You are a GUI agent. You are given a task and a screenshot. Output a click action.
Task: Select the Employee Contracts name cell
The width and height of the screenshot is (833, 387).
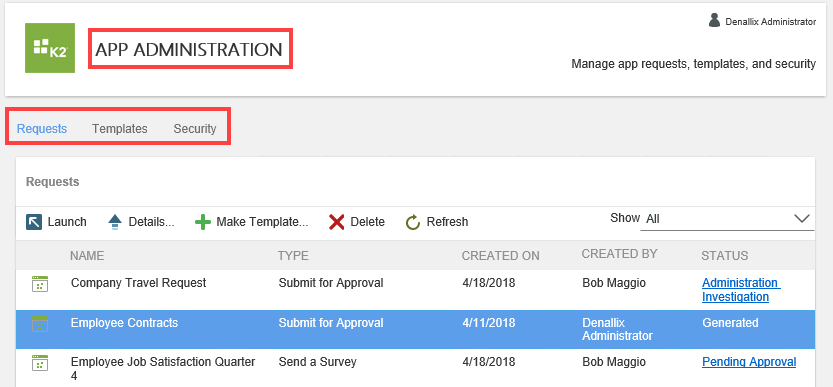(124, 323)
